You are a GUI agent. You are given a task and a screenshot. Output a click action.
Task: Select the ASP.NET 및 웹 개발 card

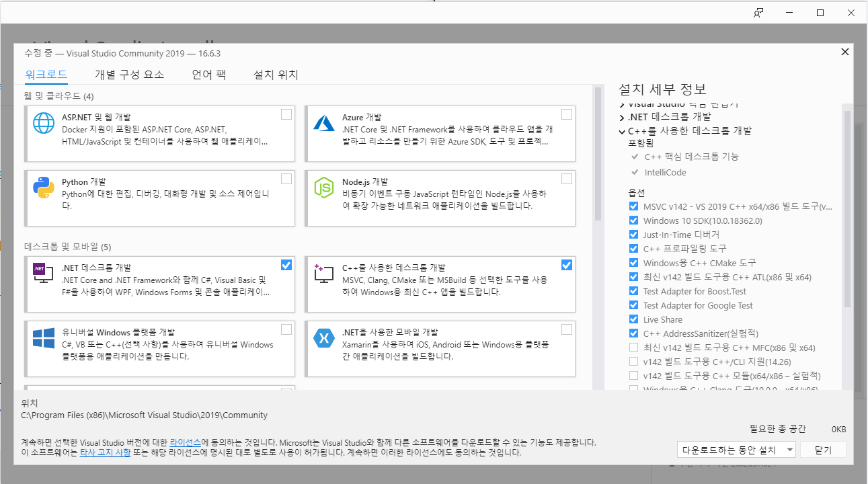pos(160,133)
